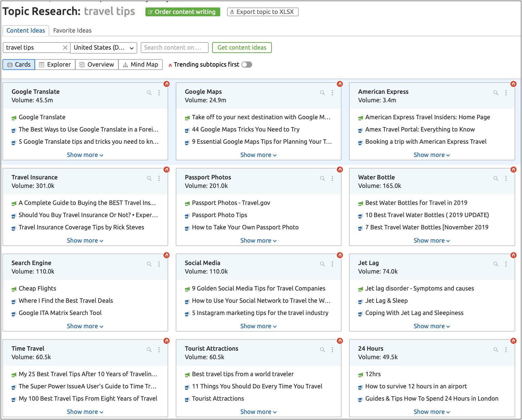Click the search icon on American Express card
522x420 pixels.
495,92
